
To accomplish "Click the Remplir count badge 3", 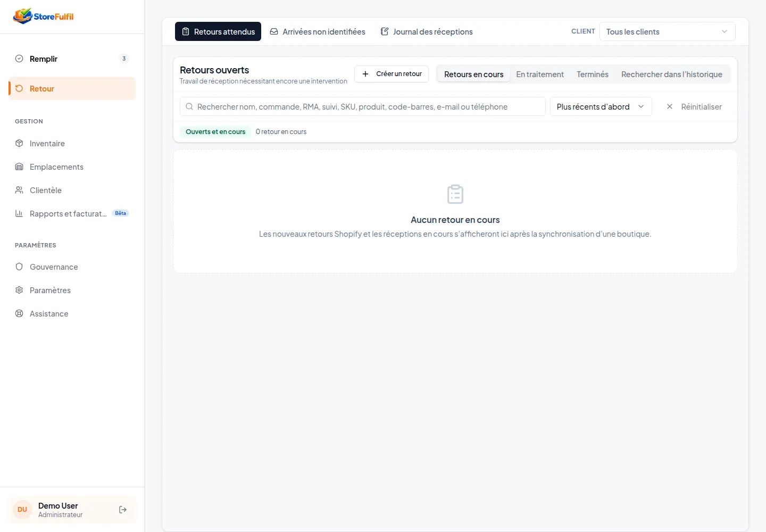I will [x=124, y=59].
